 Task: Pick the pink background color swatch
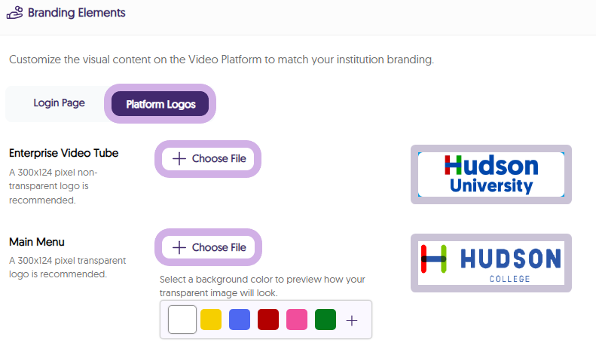pos(297,320)
